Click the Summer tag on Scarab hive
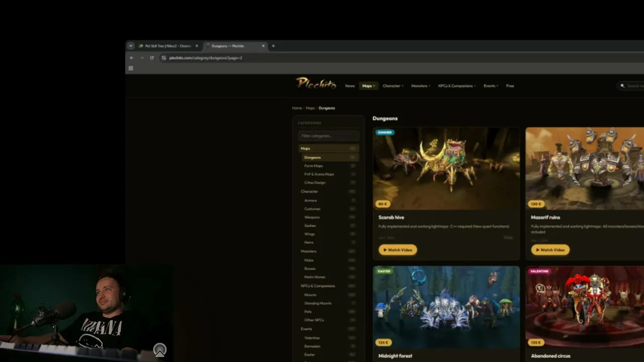 pos(385,133)
